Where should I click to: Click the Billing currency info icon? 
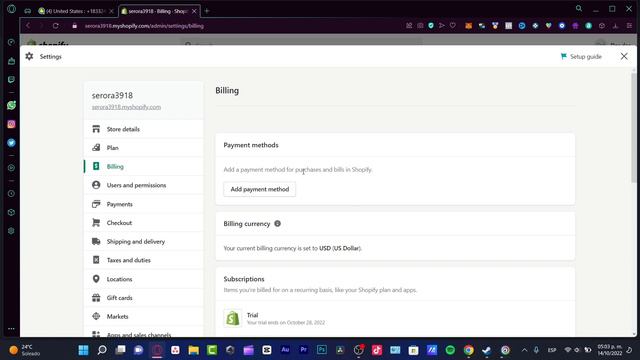(x=278, y=224)
